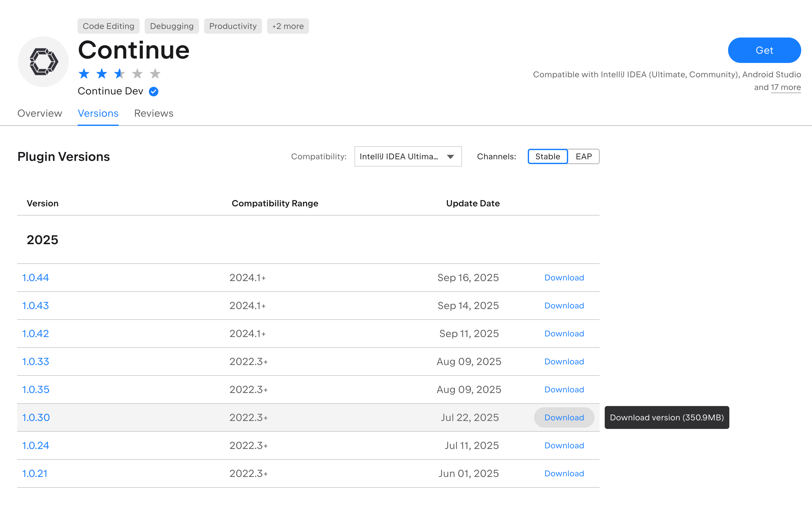812x510 pixels.
Task: Open the Overview tab
Action: 40,113
